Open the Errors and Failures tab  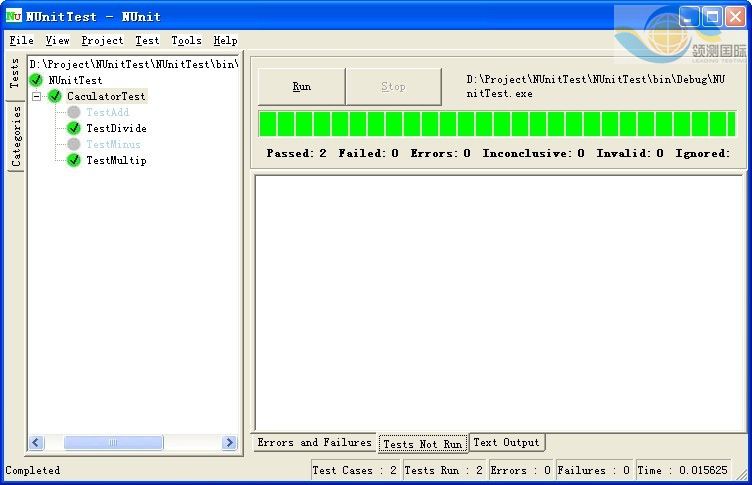[x=315, y=442]
